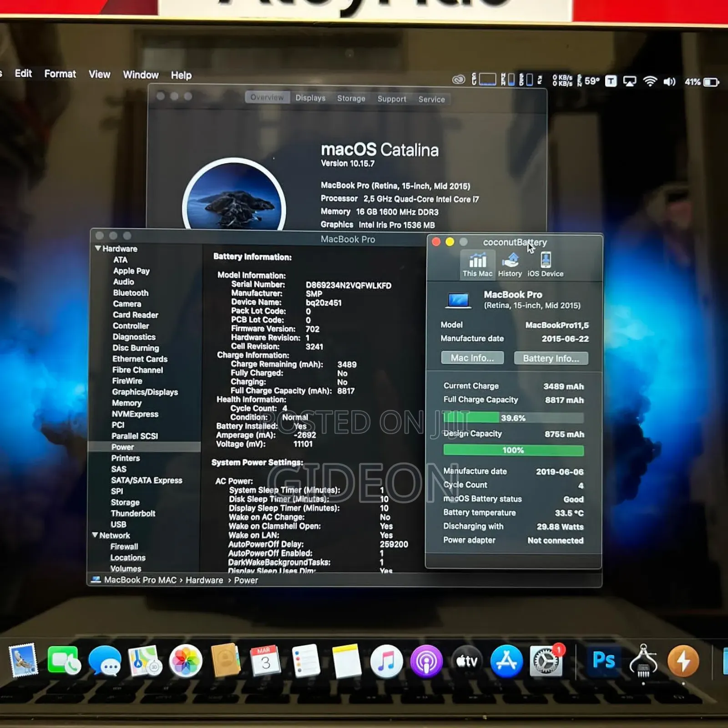Screen dimensions: 728x728
Task: Click the MacBook Pro laptop image in coconutBattery
Action: (458, 301)
